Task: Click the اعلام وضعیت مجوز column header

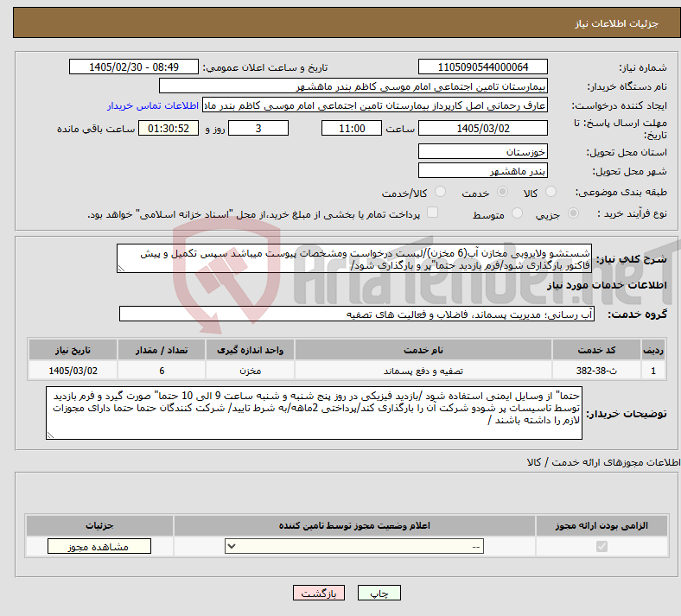Action: pyautogui.click(x=354, y=525)
